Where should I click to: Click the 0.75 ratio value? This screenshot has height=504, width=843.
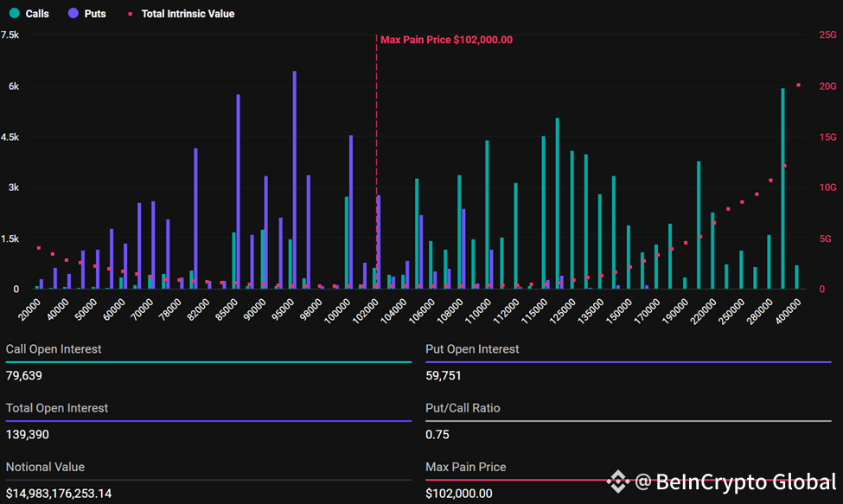tap(437, 435)
